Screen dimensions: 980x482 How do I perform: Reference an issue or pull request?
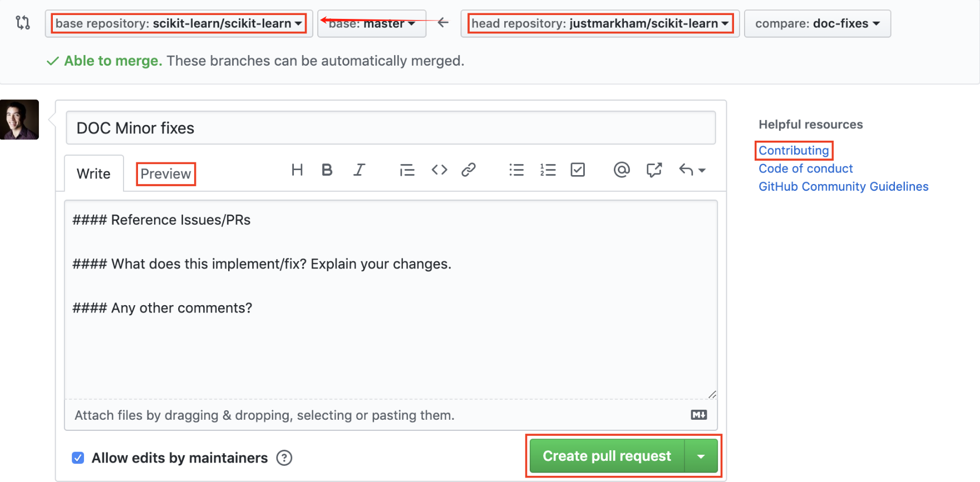pyautogui.click(x=654, y=170)
